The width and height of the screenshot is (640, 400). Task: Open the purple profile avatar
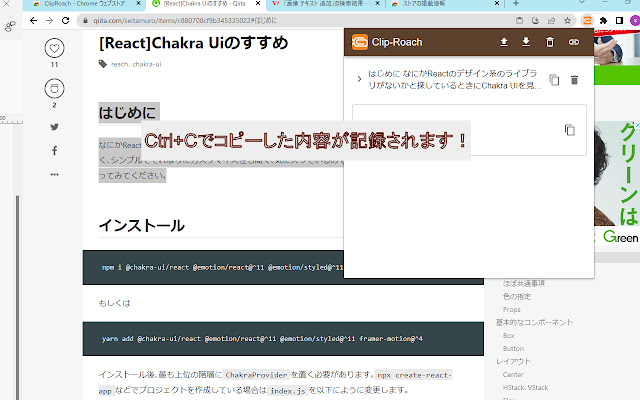[x=635, y=20]
